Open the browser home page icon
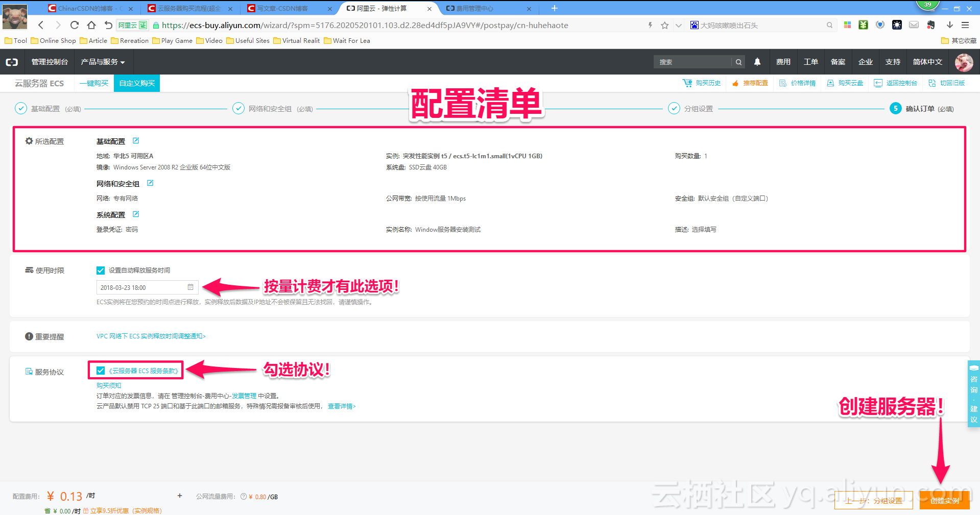 (91, 25)
